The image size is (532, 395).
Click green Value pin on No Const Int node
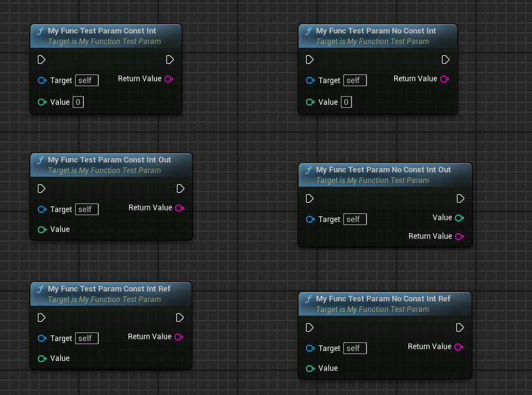point(310,102)
